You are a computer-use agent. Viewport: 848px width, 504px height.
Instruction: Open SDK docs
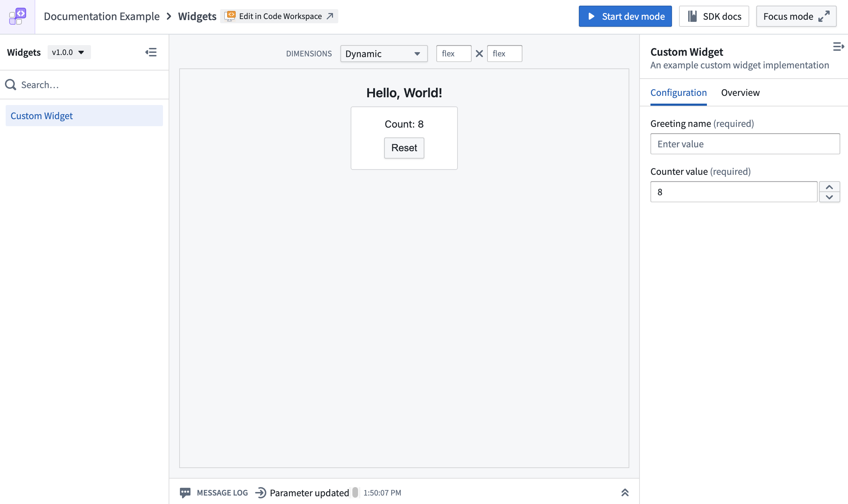pos(714,16)
